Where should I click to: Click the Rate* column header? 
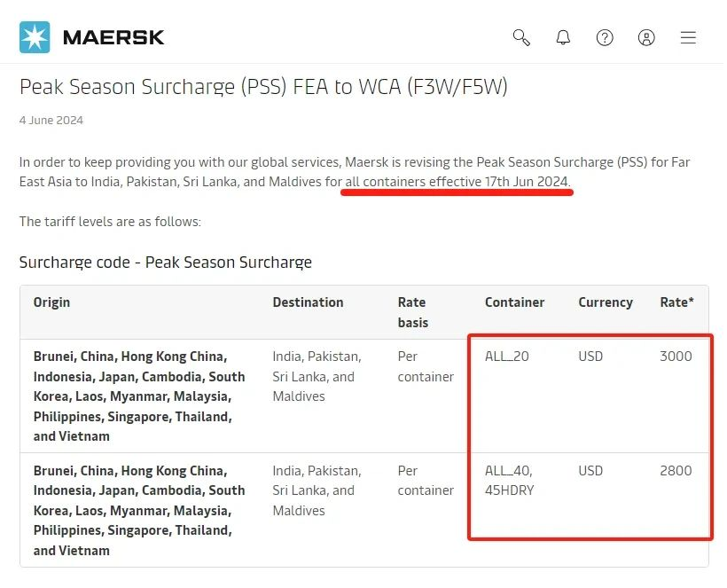click(676, 302)
